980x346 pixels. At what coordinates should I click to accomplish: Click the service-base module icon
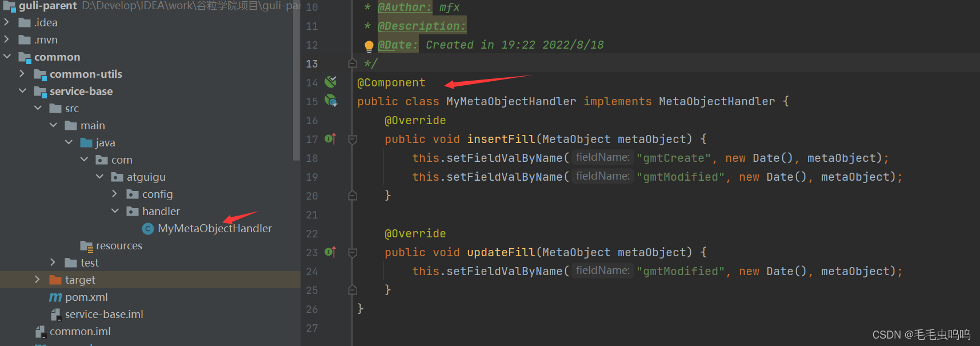(x=40, y=92)
